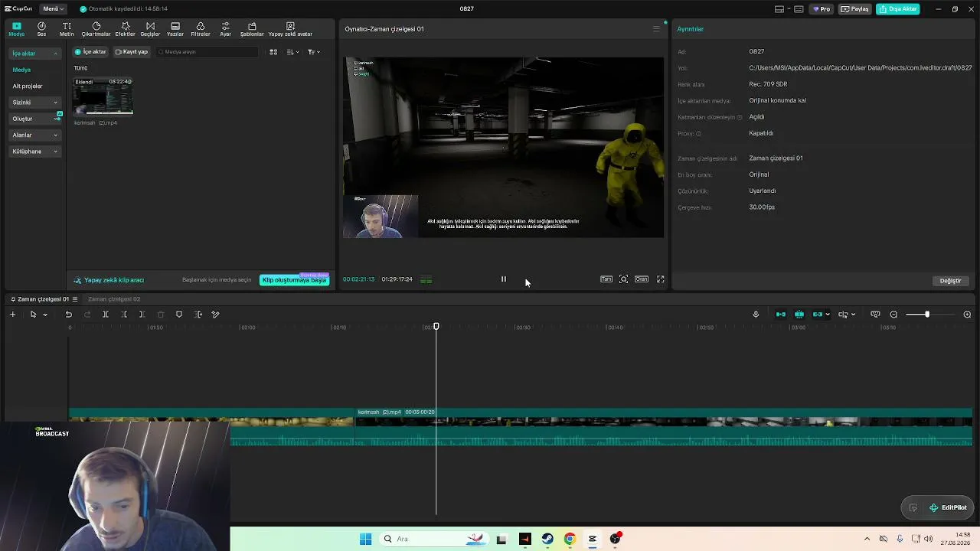Collapse the İçe aktar sidebar section
Image resolution: width=980 pixels, height=551 pixels.
tap(35, 54)
